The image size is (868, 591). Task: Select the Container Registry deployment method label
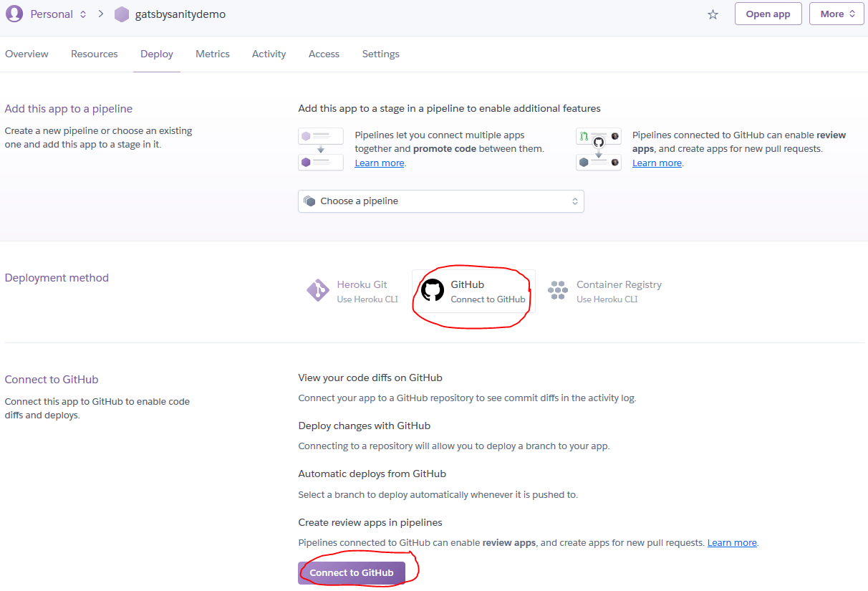tap(619, 284)
